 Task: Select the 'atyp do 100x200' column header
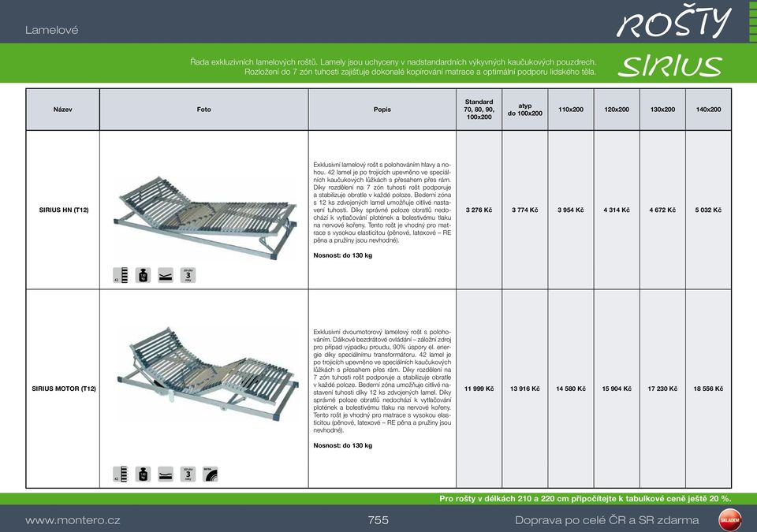point(525,110)
